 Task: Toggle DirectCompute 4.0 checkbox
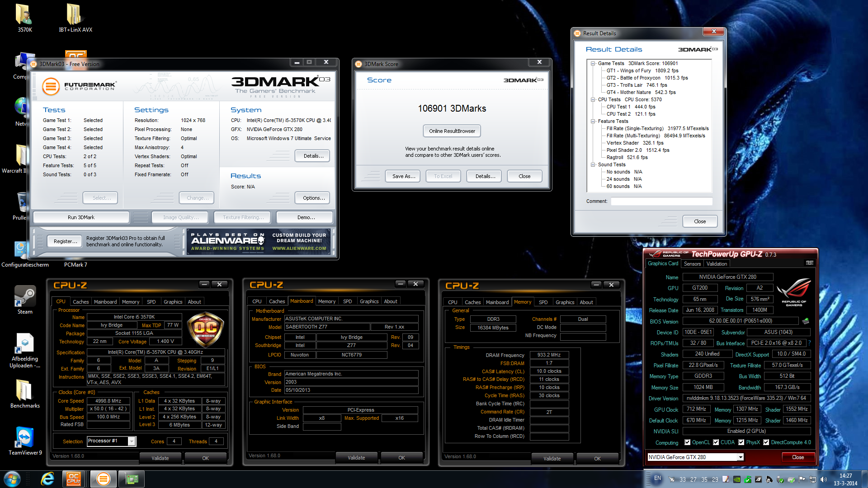pyautogui.click(x=766, y=442)
